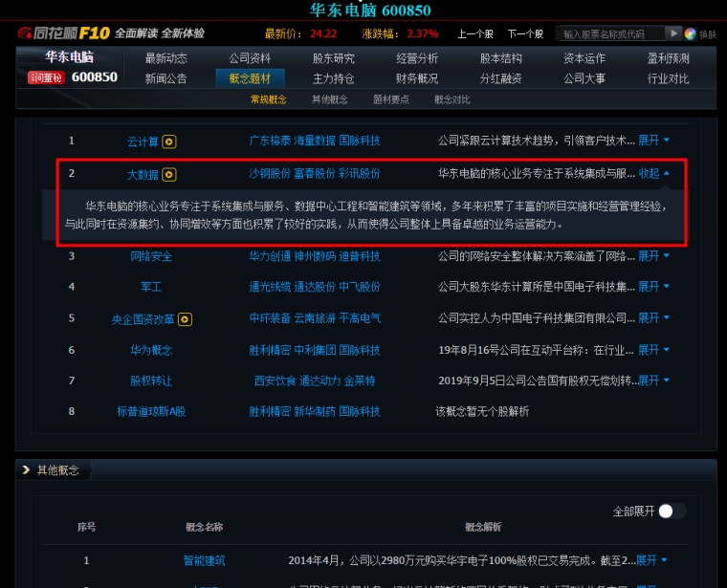Select the 其他概念 sub-tab
Image resolution: width=727 pixels, height=588 pixels.
click(330, 99)
